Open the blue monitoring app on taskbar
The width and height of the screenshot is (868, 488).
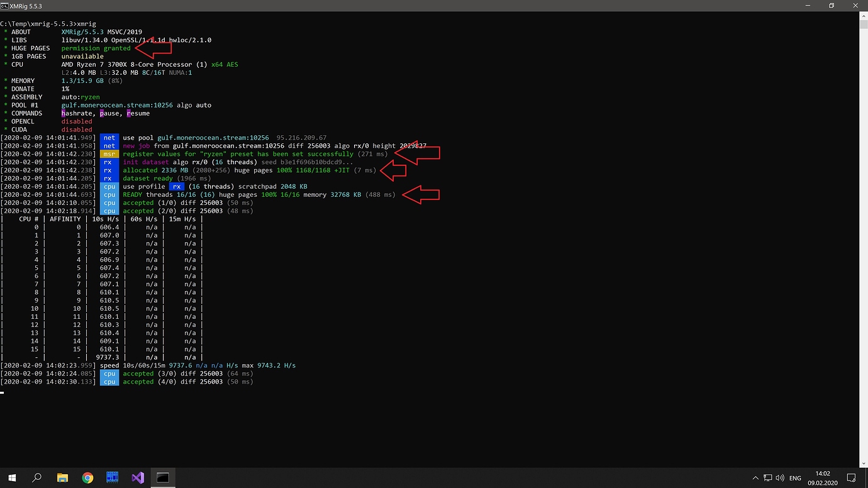[113, 478]
